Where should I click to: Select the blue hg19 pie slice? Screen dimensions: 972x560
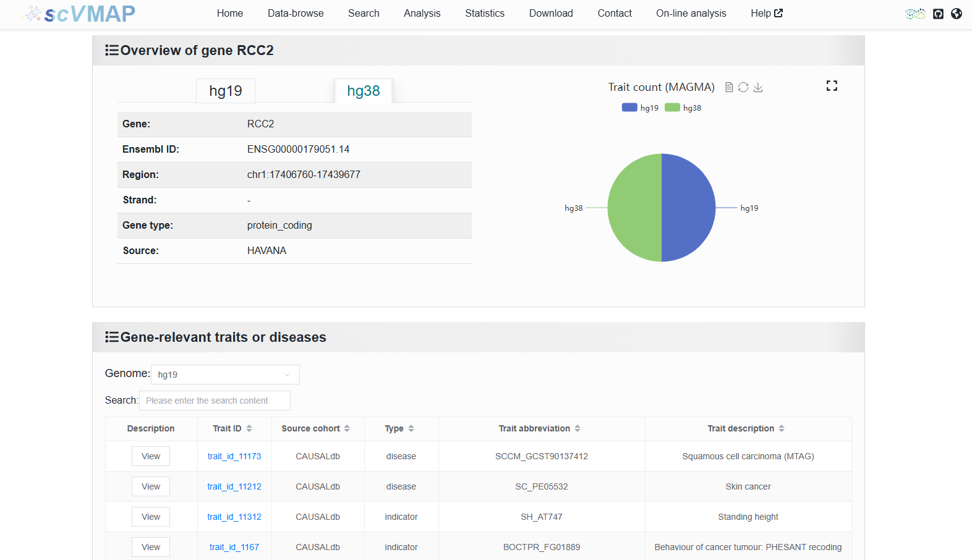[689, 208]
